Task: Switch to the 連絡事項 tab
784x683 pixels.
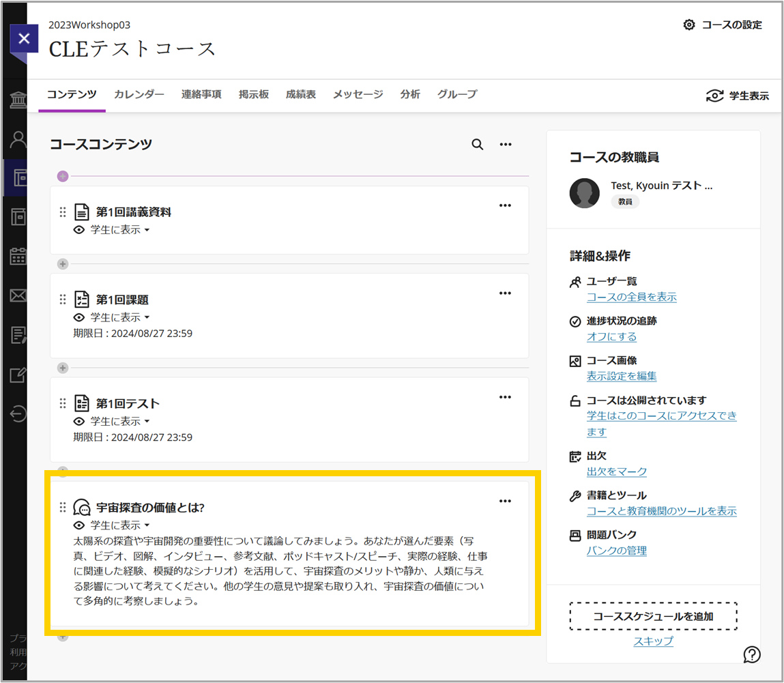Action: click(201, 94)
